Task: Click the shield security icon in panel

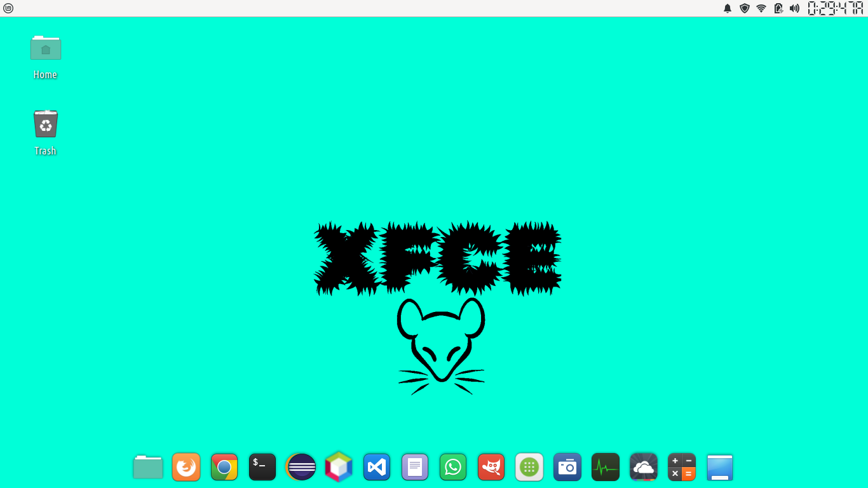Action: [x=745, y=8]
